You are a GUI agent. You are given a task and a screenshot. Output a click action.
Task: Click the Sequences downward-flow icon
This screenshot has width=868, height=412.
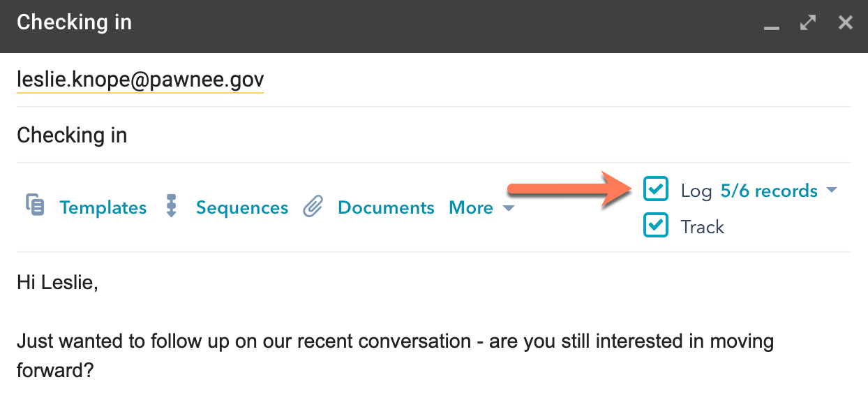click(172, 207)
